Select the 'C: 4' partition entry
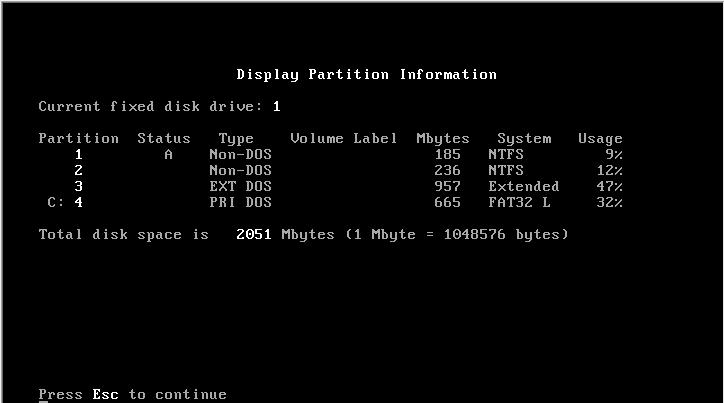724x403 pixels. 65,202
